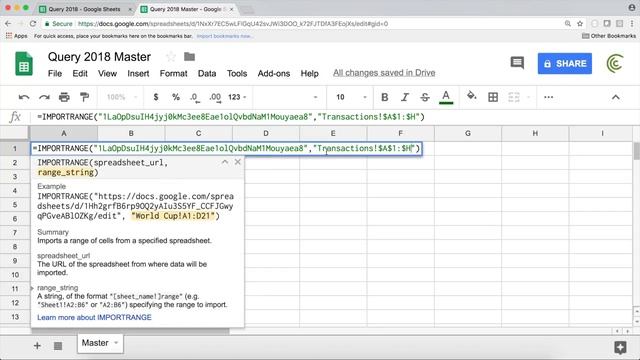Format as percent with % icon
This screenshot has width=640, height=360.
176,97
